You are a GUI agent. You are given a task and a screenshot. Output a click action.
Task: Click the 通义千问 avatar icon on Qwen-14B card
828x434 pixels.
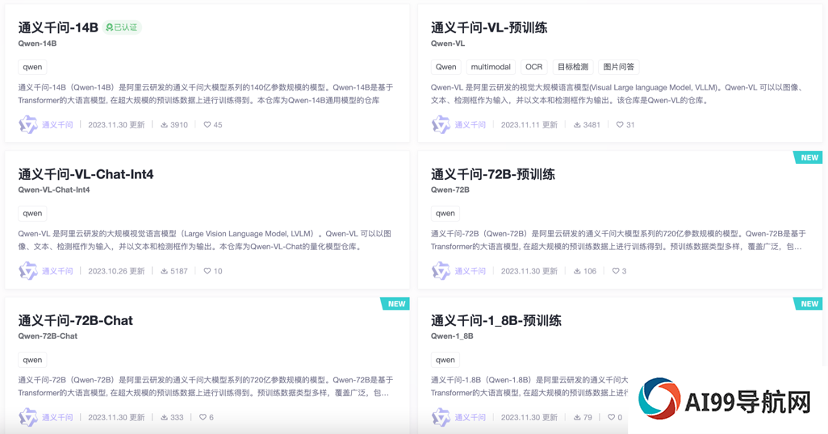(x=28, y=125)
